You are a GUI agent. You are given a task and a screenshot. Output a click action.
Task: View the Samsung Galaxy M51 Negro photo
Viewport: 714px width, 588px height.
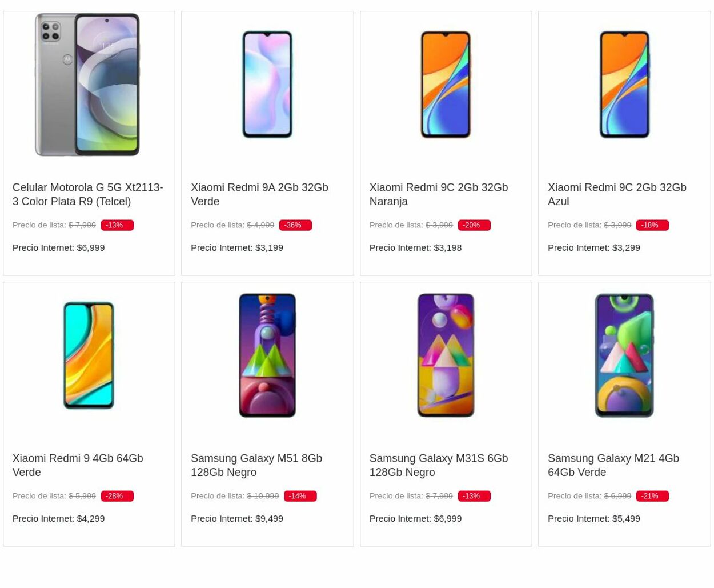point(267,355)
